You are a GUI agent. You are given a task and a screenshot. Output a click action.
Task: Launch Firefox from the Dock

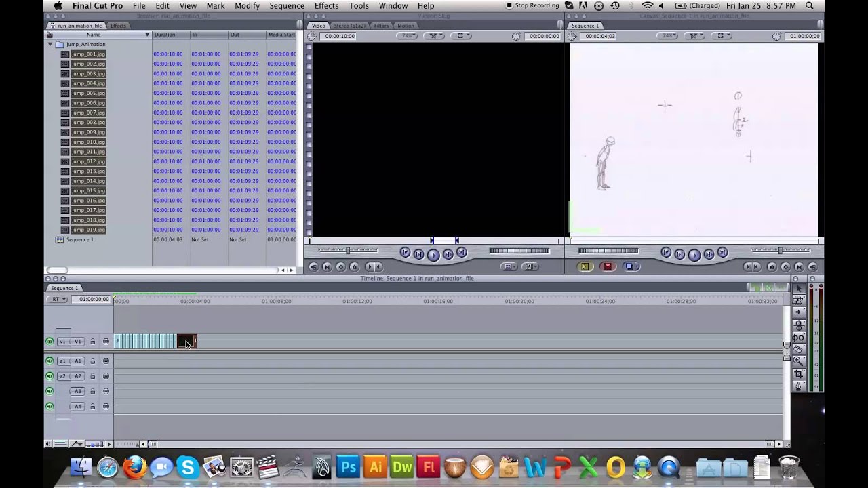point(134,467)
